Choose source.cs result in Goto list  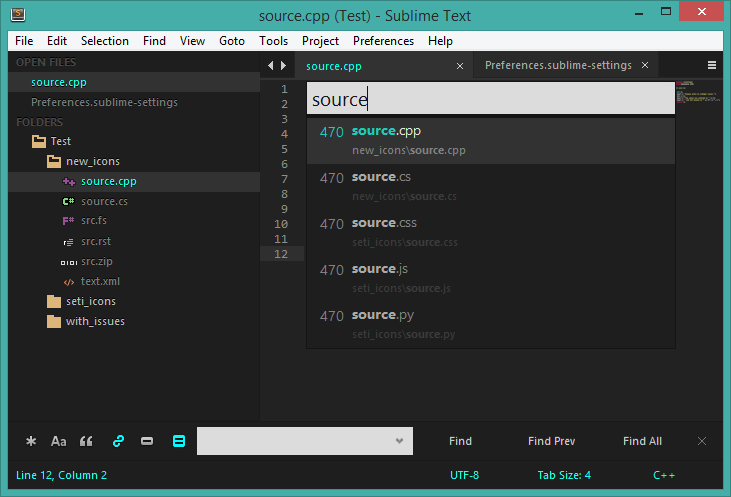490,186
